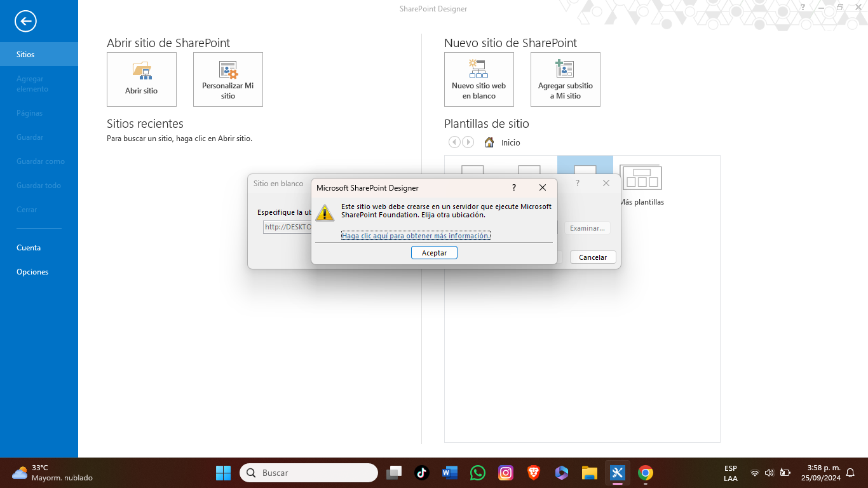The width and height of the screenshot is (868, 488).
Task: Open Google Chrome from the taskbar
Action: [646, 473]
